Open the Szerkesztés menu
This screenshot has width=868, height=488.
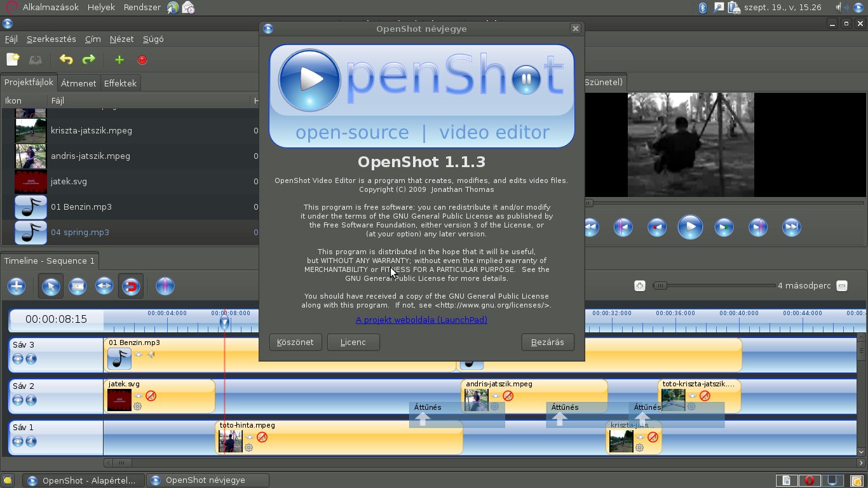[x=51, y=39]
